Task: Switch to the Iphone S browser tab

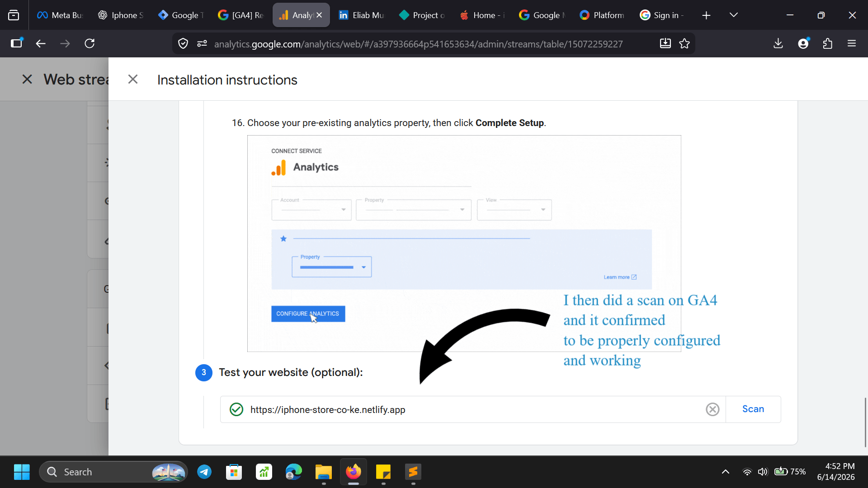Action: pos(121,15)
